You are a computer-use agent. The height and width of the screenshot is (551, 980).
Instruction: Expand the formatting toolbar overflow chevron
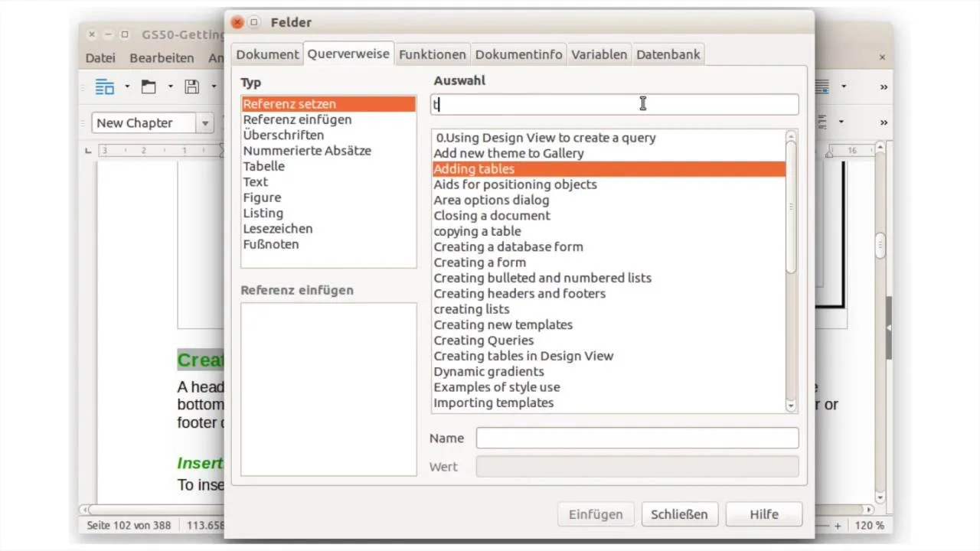pyautogui.click(x=884, y=122)
